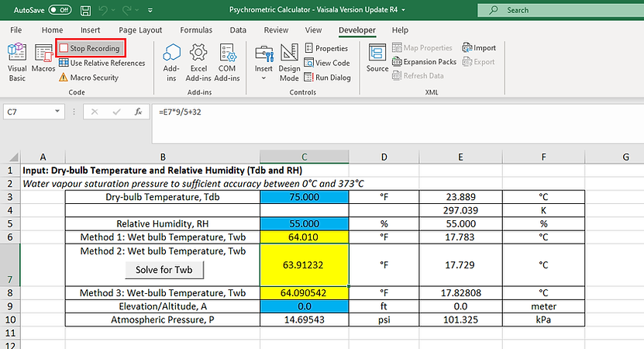Viewport: 644px width, 349px height.
Task: Expand the Name Box dropdown
Action: point(57,112)
